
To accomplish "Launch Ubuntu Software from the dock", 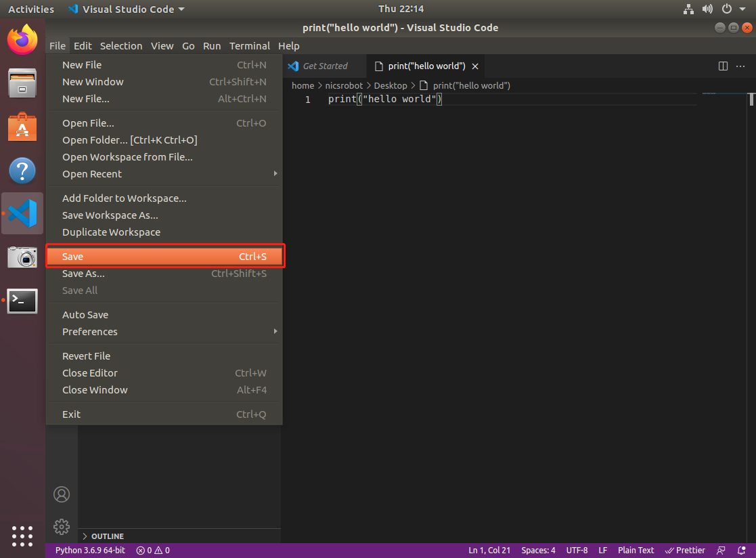I will 22,127.
